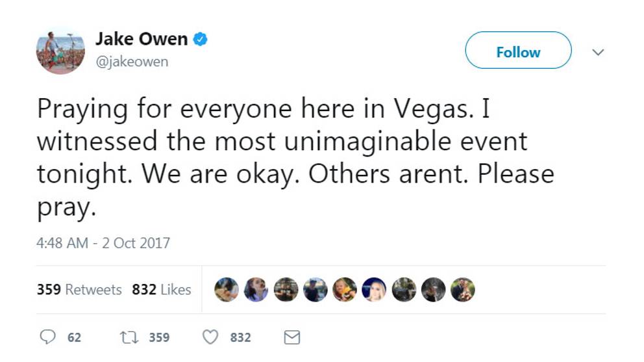Open the fourth liker avatar in the row
Screen dimensions: 644x362
tap(316, 290)
